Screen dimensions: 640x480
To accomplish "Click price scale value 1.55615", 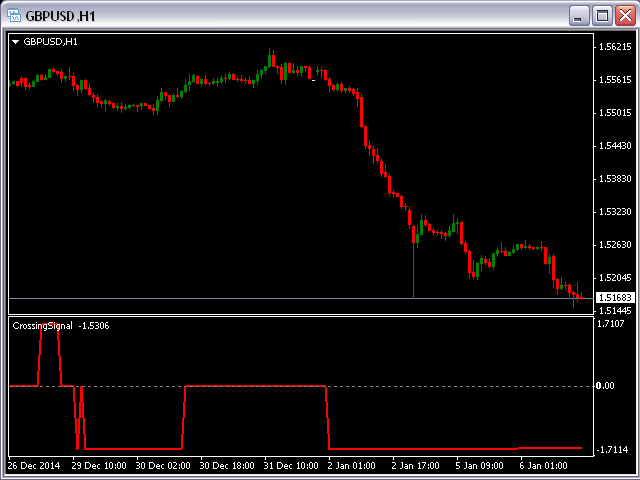I will point(615,80).
